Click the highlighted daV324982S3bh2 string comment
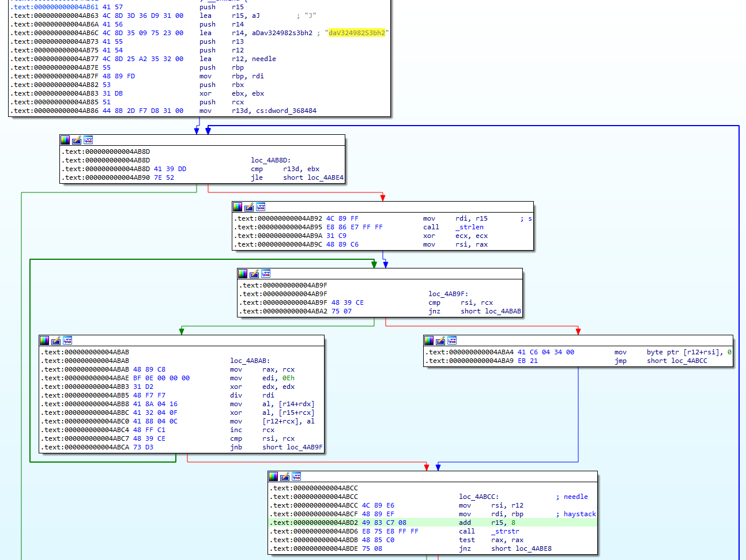Image resolution: width=746 pixels, height=560 pixels. [356, 33]
